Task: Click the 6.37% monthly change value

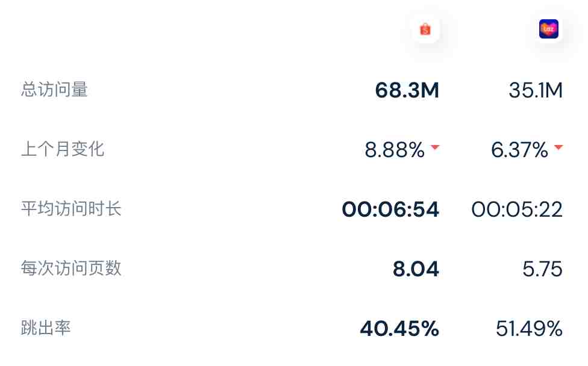Action: click(519, 150)
